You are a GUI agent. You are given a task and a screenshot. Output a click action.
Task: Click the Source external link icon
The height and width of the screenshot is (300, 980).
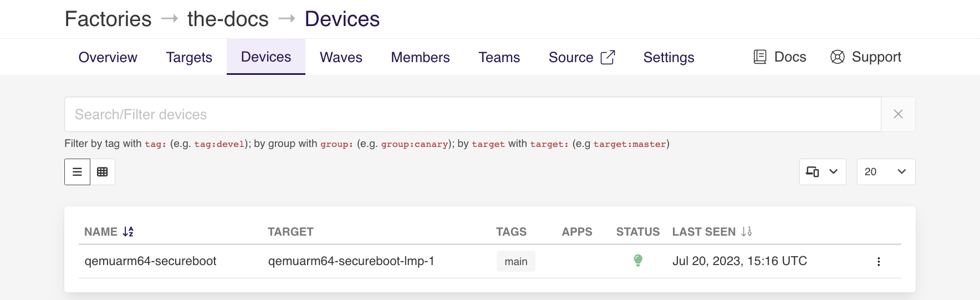tap(608, 58)
